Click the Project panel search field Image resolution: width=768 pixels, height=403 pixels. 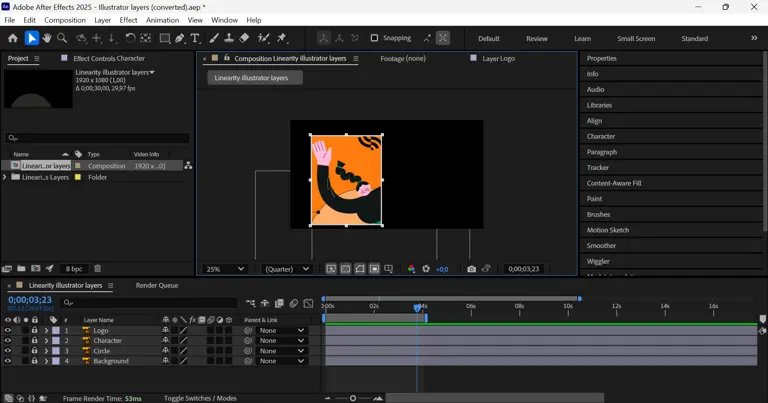coord(97,138)
